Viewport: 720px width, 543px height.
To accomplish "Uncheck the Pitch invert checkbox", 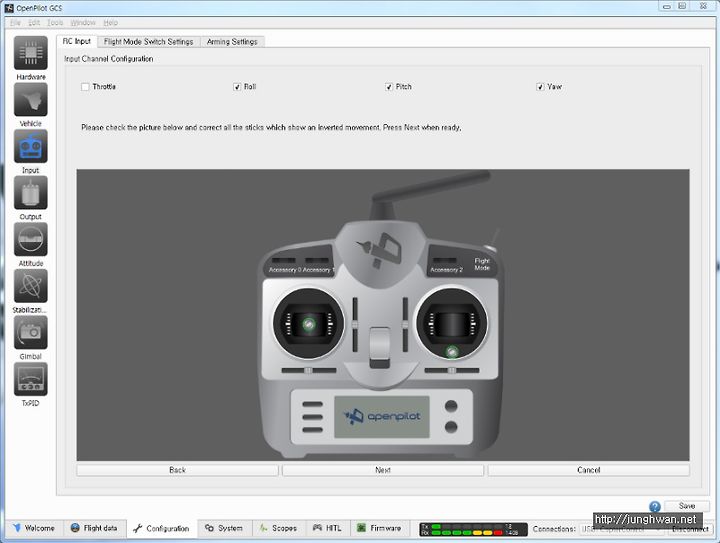I will 389,87.
